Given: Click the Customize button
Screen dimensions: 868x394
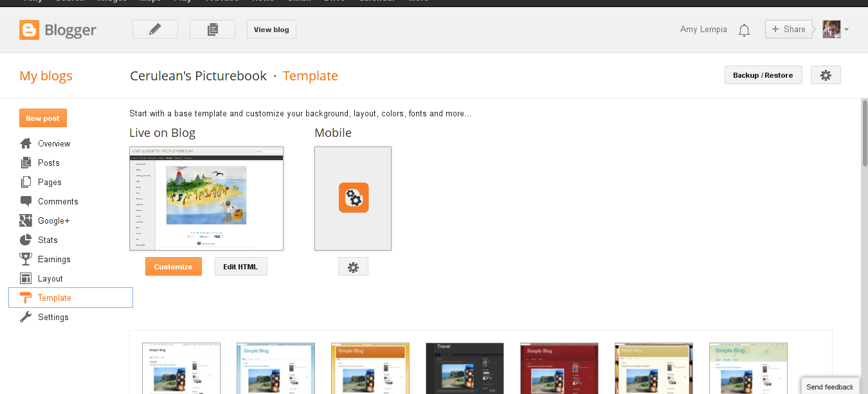Looking at the screenshot, I should point(173,265).
